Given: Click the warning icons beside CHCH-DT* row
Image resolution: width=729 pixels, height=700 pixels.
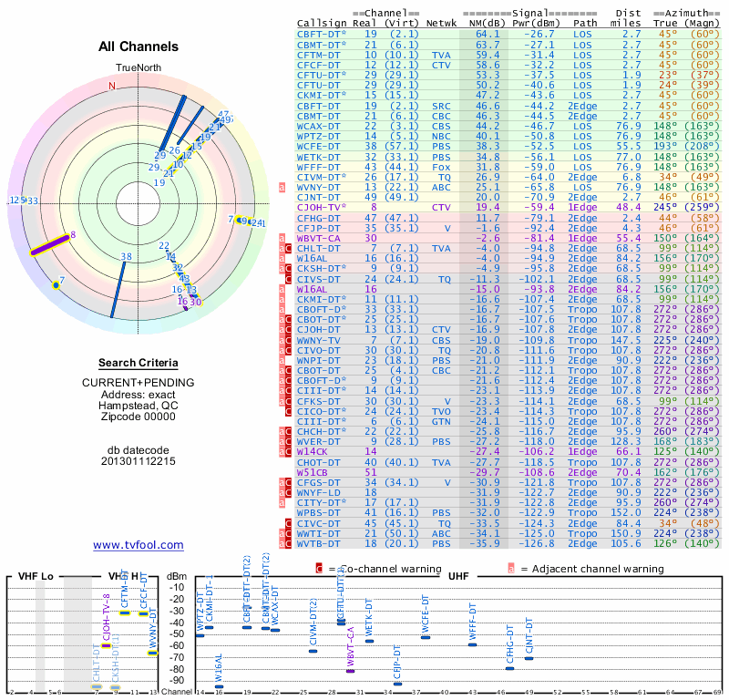Looking at the screenshot, I should [x=285, y=432].
